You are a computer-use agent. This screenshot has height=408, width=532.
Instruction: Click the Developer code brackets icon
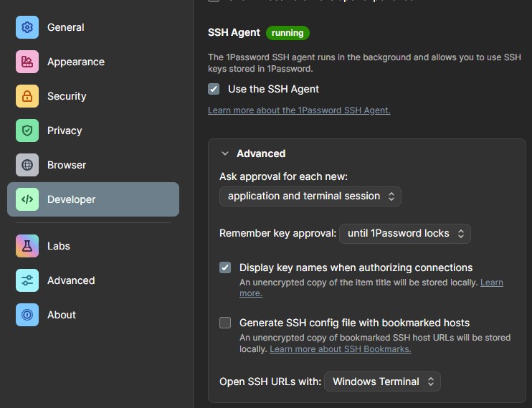(27, 199)
